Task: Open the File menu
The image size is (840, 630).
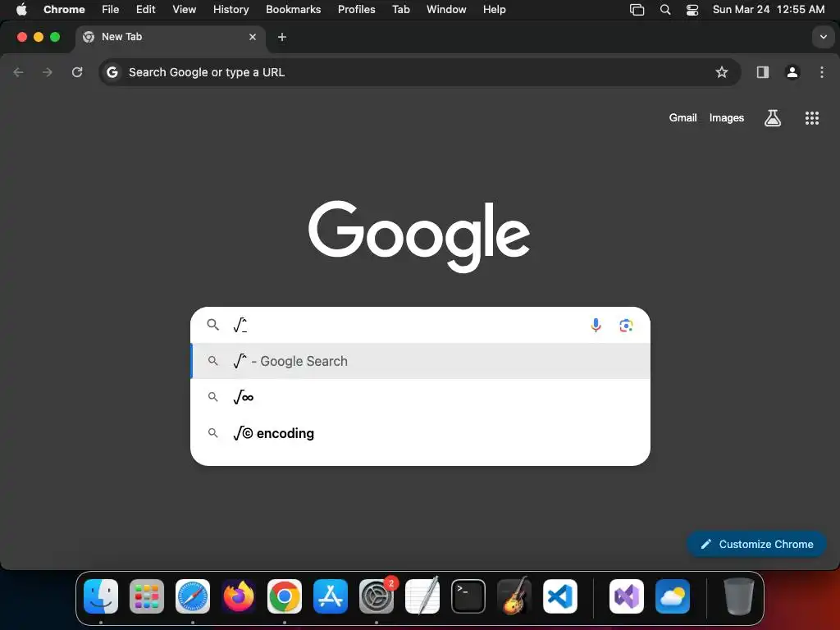Action: [111, 9]
